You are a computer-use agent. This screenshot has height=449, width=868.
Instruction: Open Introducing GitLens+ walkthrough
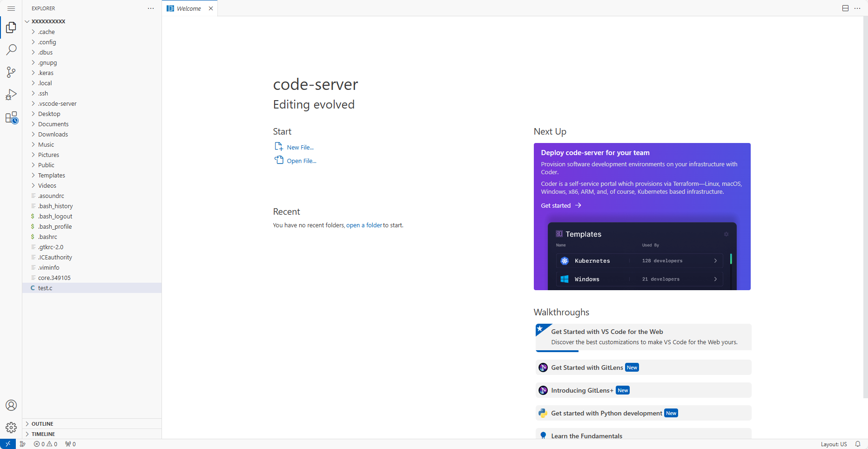[643, 390]
